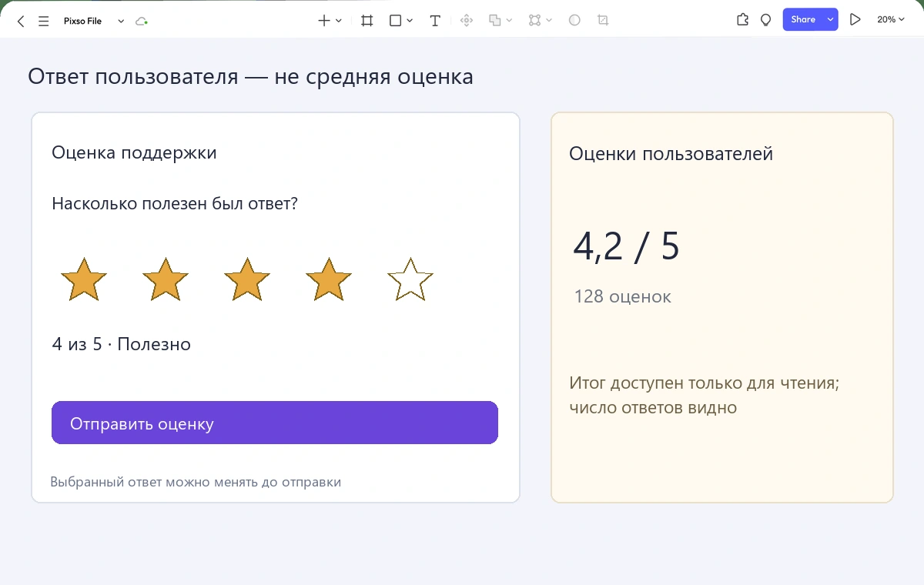This screenshot has width=924, height=585.
Task: Click the Оценки пользователей card title
Action: click(671, 154)
